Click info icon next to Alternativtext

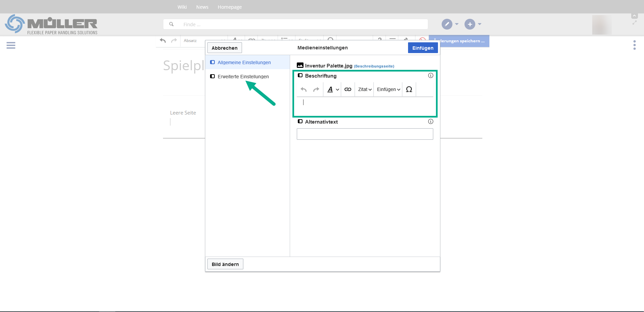(x=431, y=122)
